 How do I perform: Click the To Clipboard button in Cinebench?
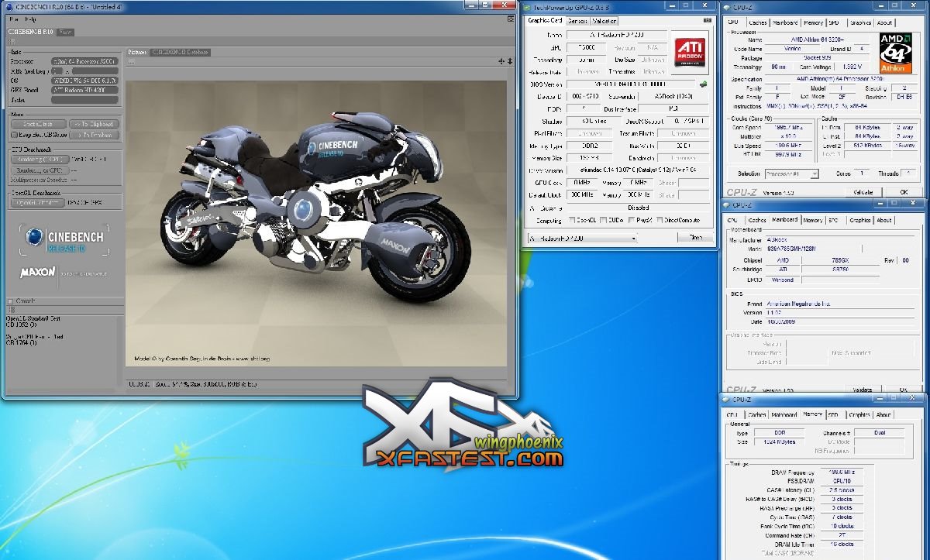tap(94, 124)
